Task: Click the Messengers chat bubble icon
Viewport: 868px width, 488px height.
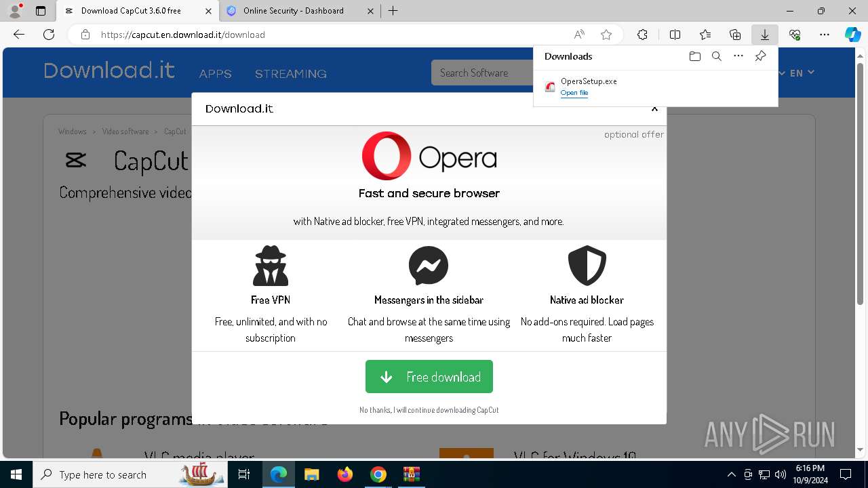Action: (429, 266)
